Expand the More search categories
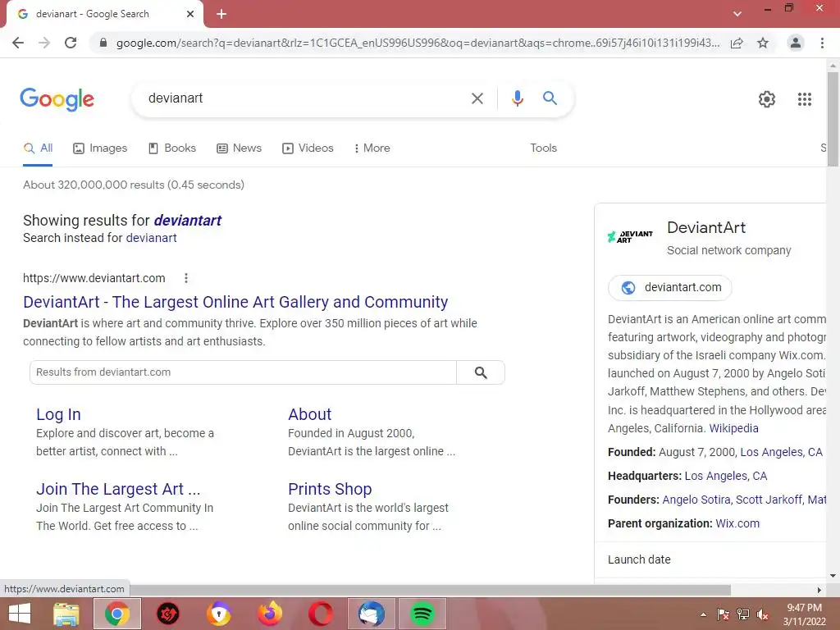The image size is (840, 630). click(x=372, y=148)
